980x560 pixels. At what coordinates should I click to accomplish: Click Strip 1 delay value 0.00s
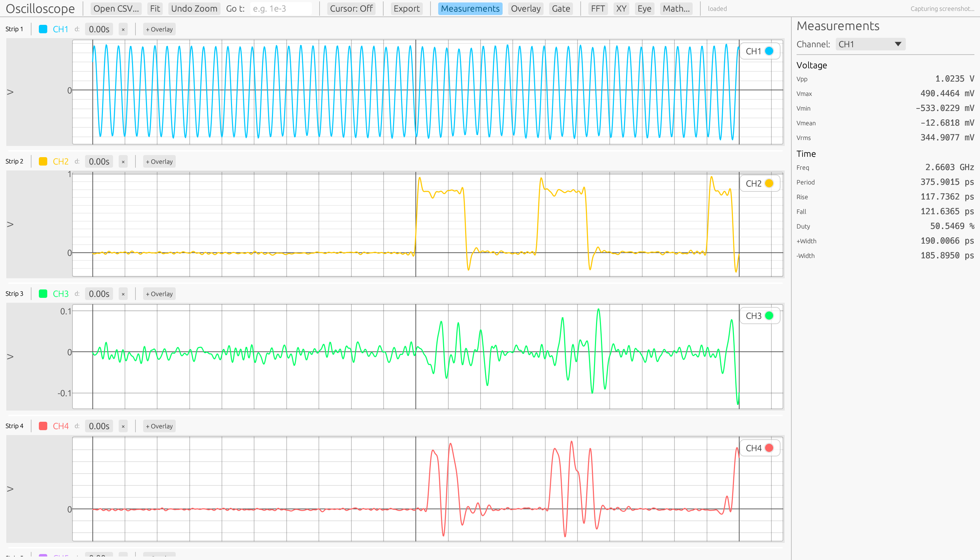pos(99,29)
